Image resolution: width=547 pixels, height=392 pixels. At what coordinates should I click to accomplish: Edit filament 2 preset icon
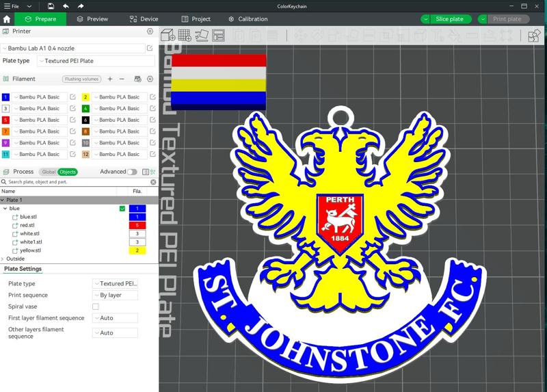(152, 97)
